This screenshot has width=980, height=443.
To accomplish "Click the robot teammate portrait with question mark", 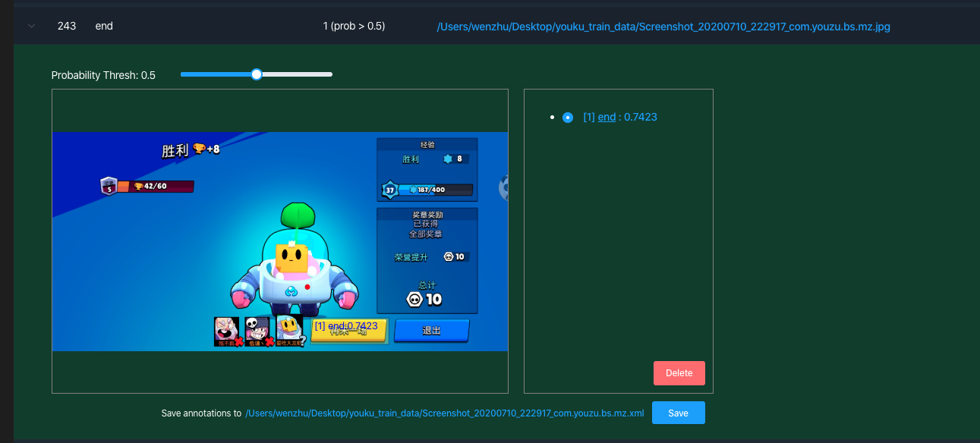I will point(290,331).
